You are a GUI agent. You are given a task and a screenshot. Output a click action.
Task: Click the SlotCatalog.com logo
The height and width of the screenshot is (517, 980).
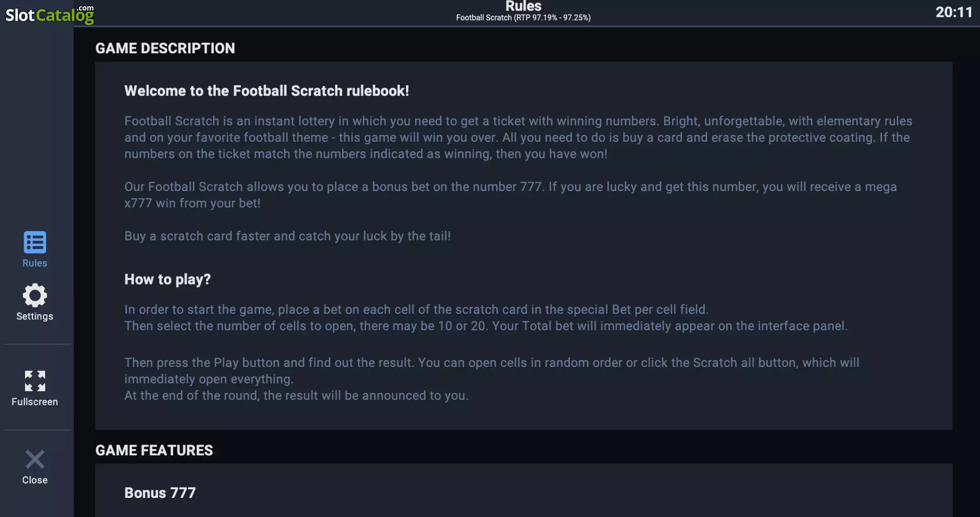(50, 15)
